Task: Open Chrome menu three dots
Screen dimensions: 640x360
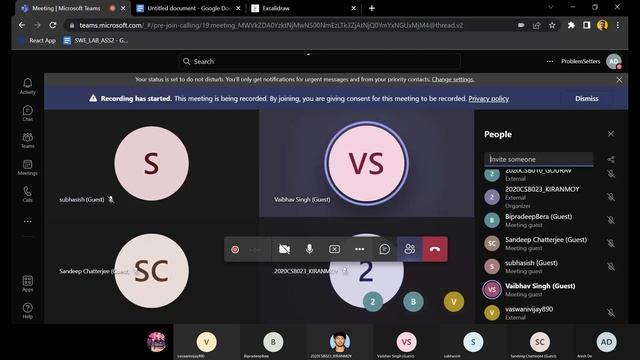Action: pyautogui.click(x=618, y=25)
